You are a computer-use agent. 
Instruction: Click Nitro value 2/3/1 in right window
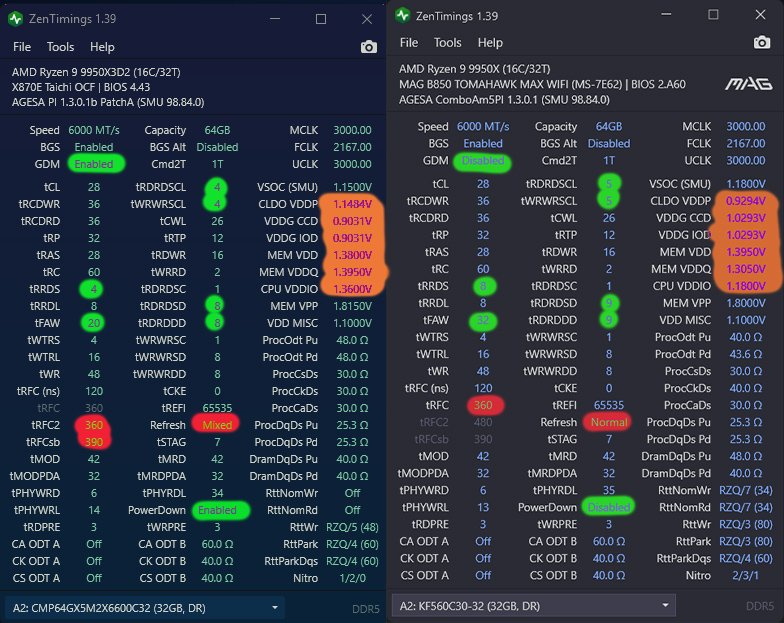coord(746,575)
